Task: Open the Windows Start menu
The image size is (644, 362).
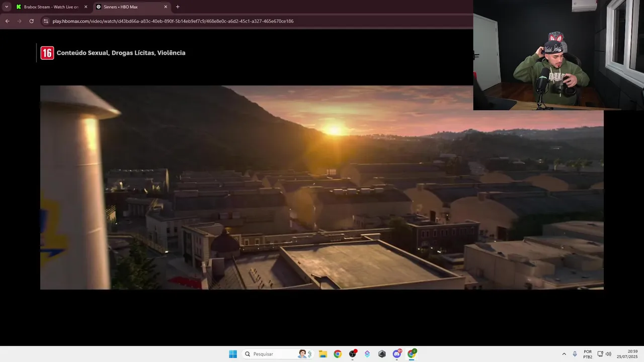Action: click(233, 354)
